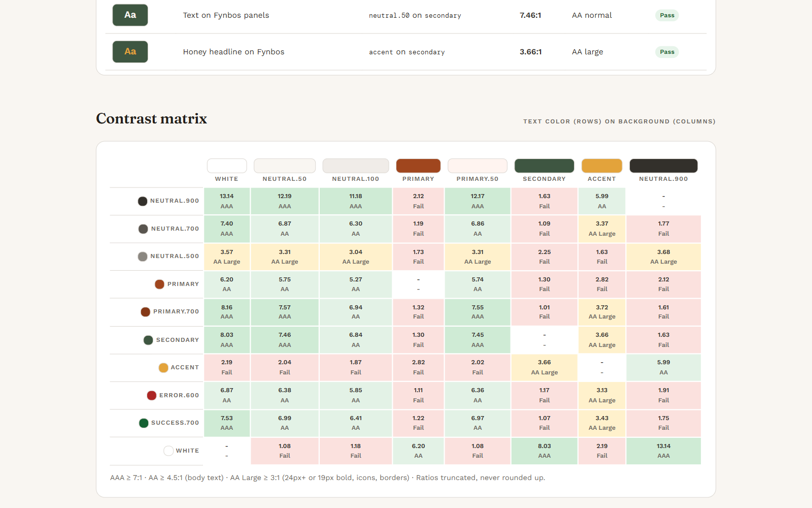Click the Aa preview for Honey headline on Fynbos

[x=130, y=52]
